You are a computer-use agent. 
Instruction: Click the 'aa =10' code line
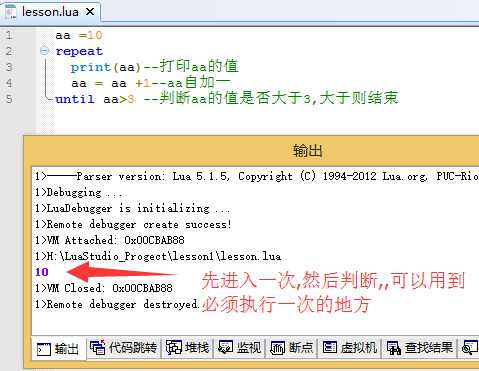pyautogui.click(x=79, y=35)
